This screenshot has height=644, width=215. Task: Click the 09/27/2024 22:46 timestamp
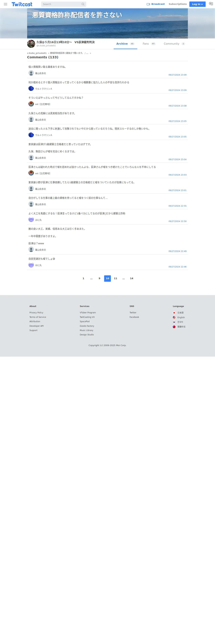click(x=177, y=267)
